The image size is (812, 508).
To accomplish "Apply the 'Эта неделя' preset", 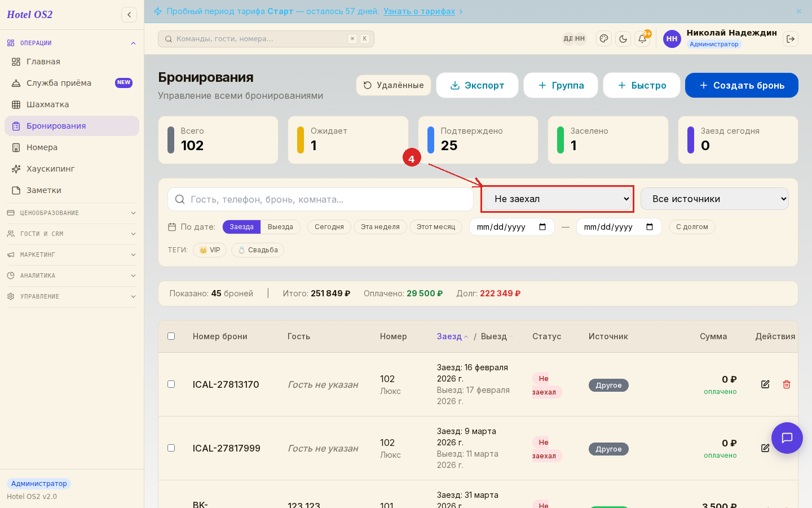I will (x=380, y=227).
